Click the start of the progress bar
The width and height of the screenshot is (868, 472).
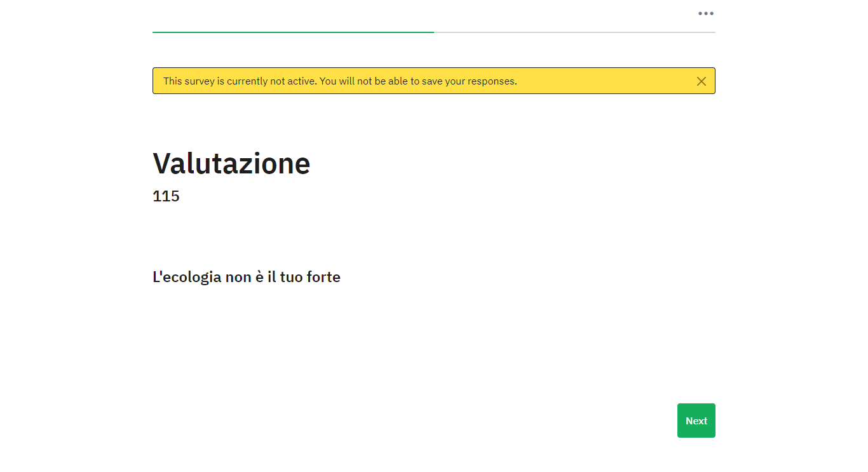[154, 32]
